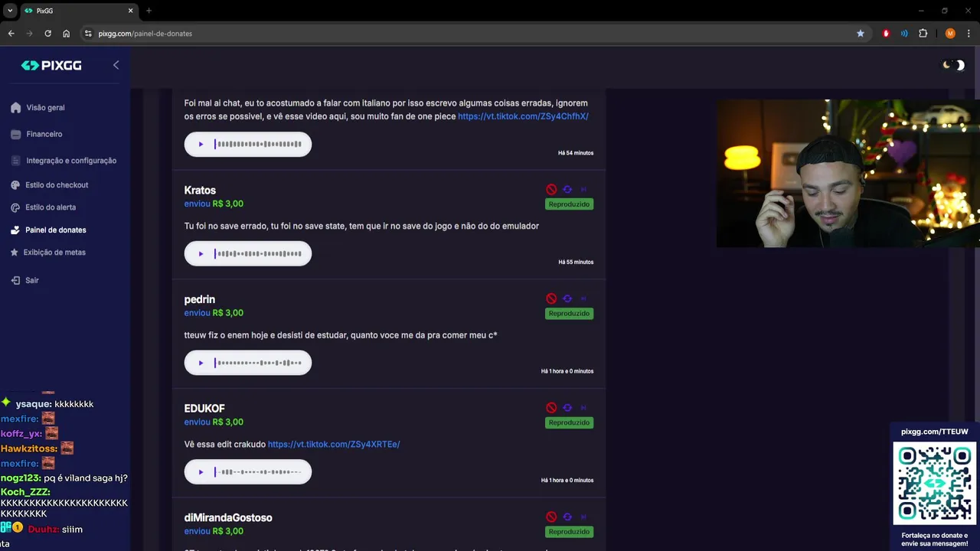Click the donor name diMirandaGostoso
The height and width of the screenshot is (551, 980).
[228, 518]
